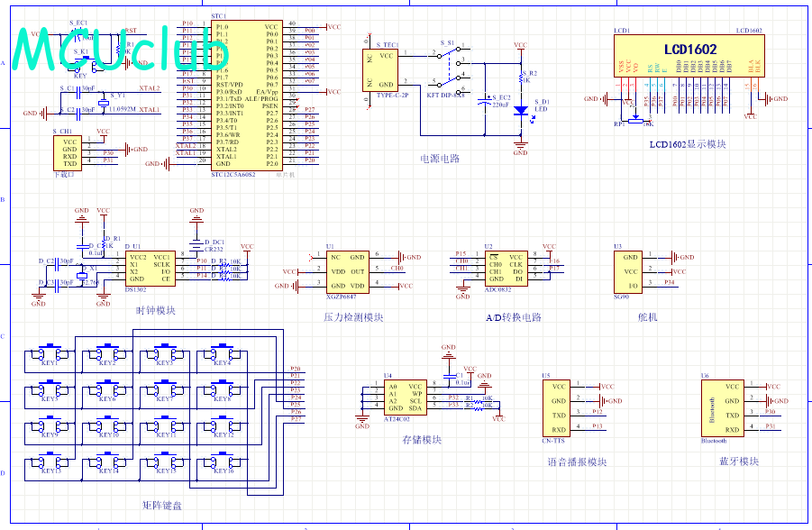Click the S_S1 DIP power switch
The width and height of the screenshot is (812, 530).
(x=446, y=70)
